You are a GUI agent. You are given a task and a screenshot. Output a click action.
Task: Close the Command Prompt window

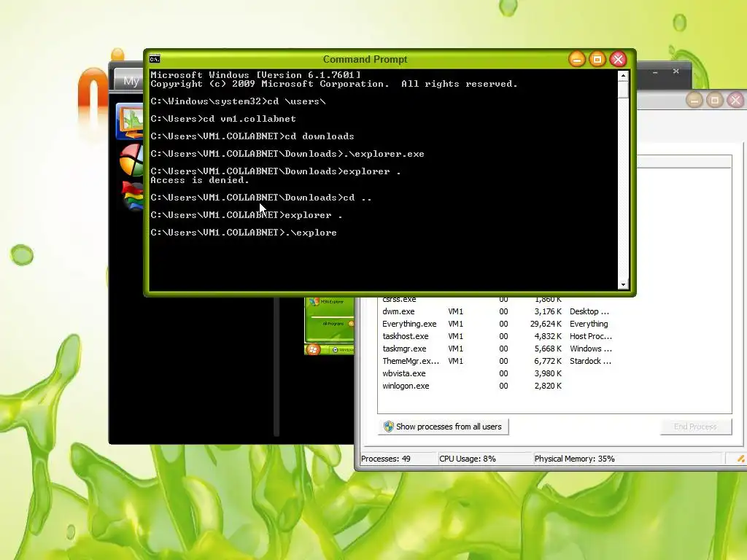(x=619, y=60)
